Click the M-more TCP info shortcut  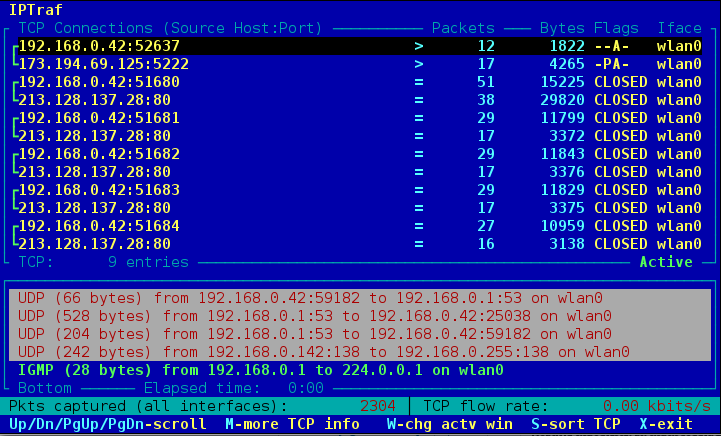click(x=293, y=424)
